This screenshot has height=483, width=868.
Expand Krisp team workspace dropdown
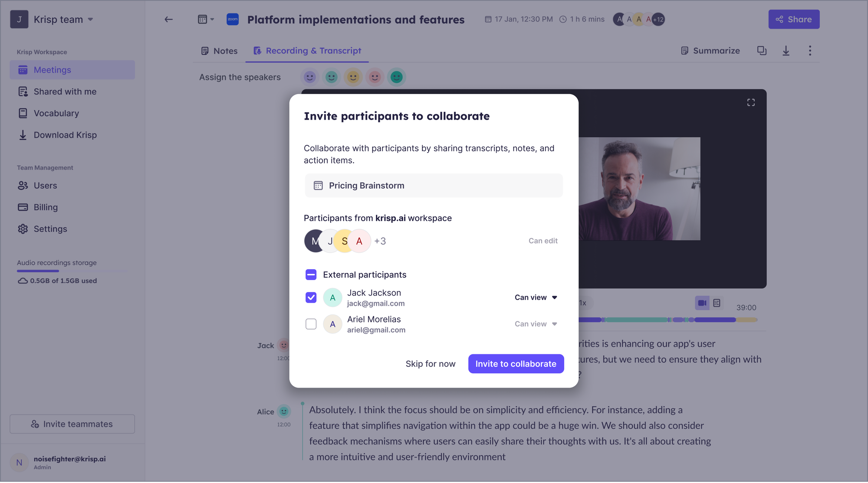[91, 20]
